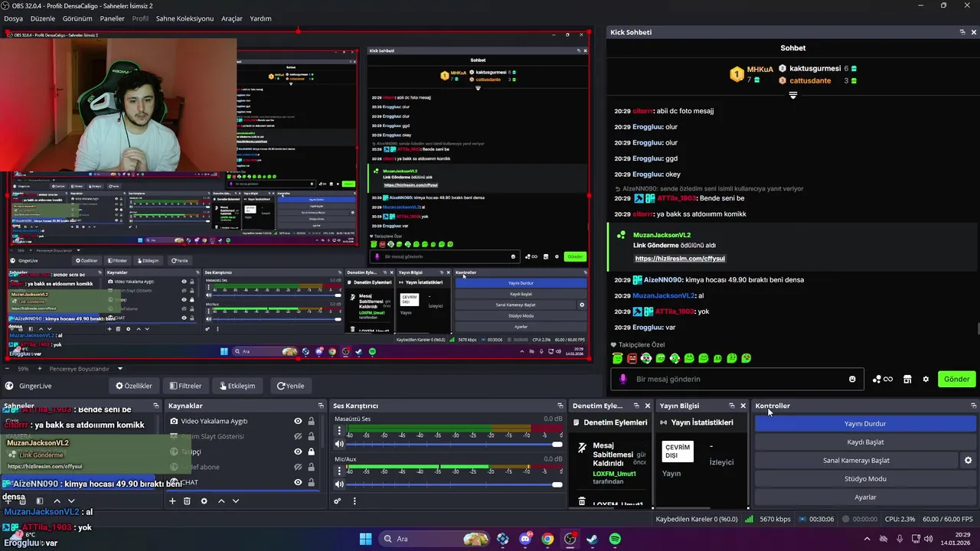Open Ayarlar in the Kontroller panel
Screen dimensions: 980x551
click(865, 497)
